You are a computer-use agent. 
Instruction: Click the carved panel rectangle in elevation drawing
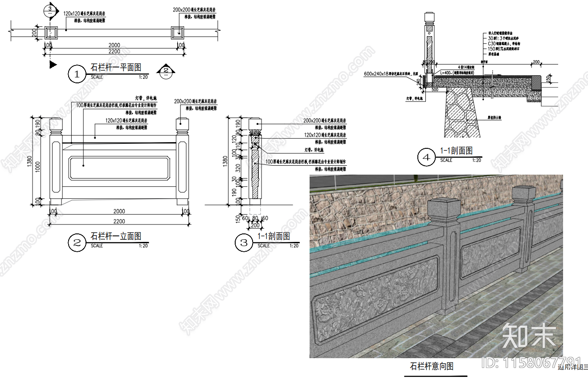(x=119, y=168)
